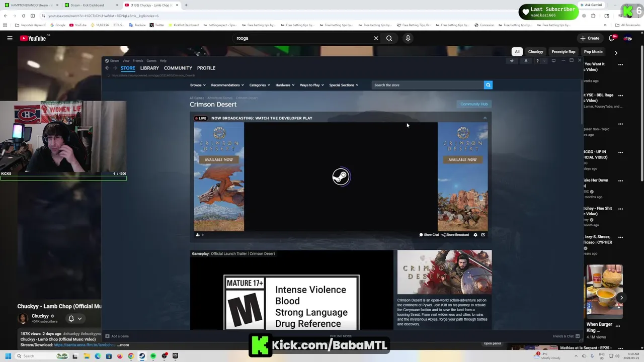Viewport: 644px width, 362px height.
Task: Open Epic Games from taskbar
Action: pos(175,356)
